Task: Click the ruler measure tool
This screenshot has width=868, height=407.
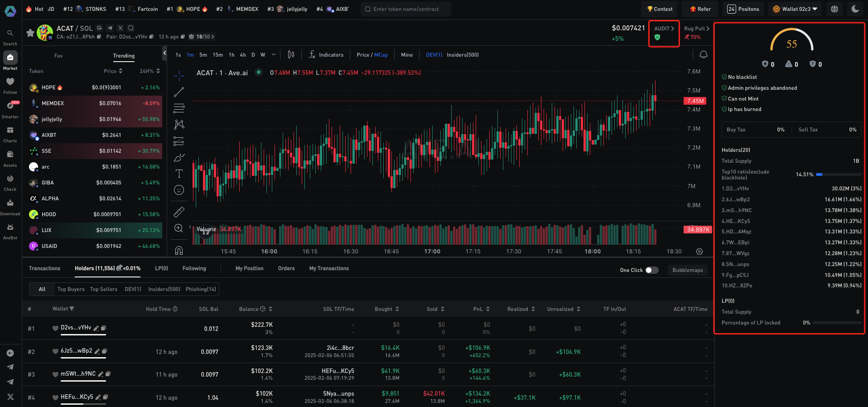Action: 179,212
